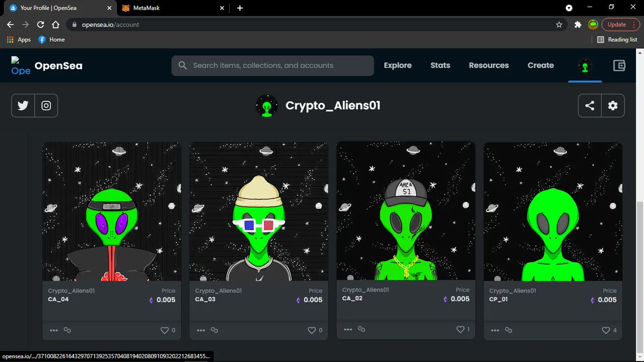644x362 pixels.
Task: Click the CA_02 item name
Action: 352,298
